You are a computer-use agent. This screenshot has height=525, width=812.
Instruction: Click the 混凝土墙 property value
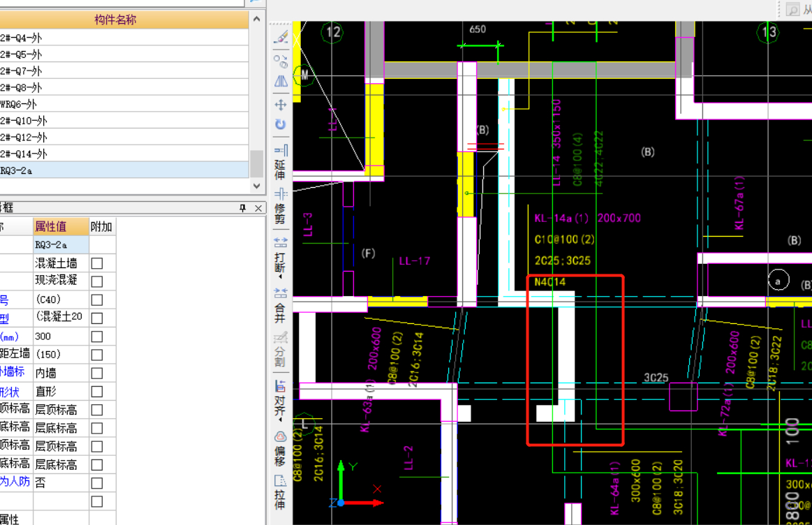[x=61, y=263]
